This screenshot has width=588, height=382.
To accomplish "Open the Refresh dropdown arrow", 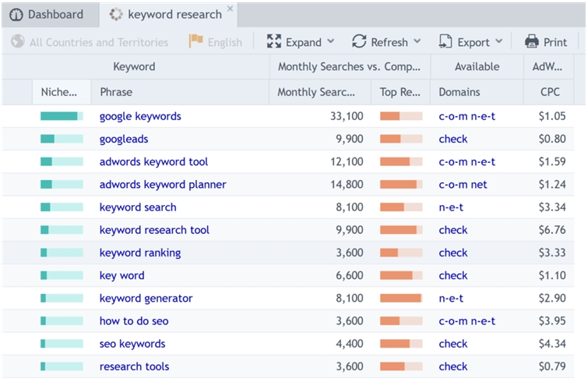I will (417, 42).
